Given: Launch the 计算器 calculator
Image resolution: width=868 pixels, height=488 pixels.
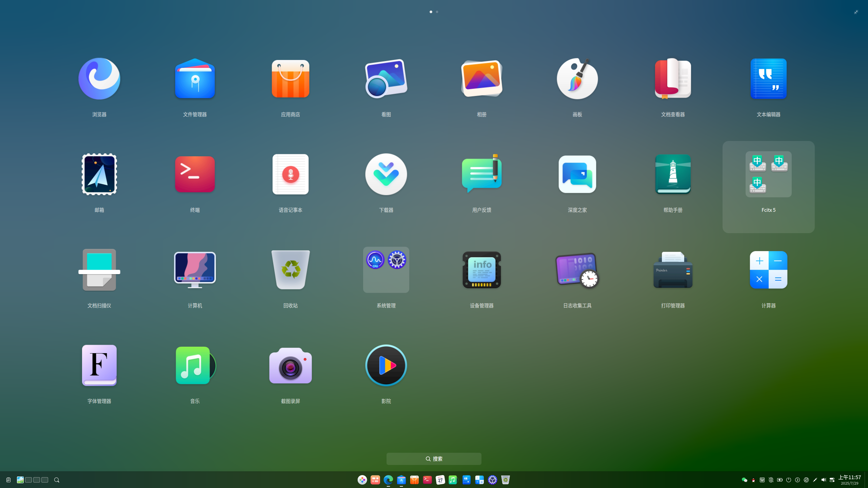Looking at the screenshot, I should 768,270.
